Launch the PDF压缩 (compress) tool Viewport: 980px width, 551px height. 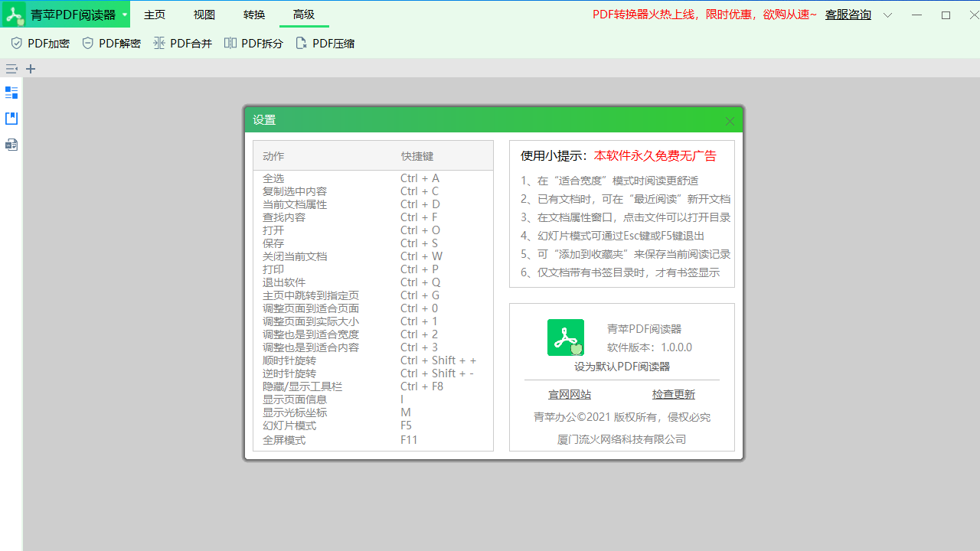325,43
